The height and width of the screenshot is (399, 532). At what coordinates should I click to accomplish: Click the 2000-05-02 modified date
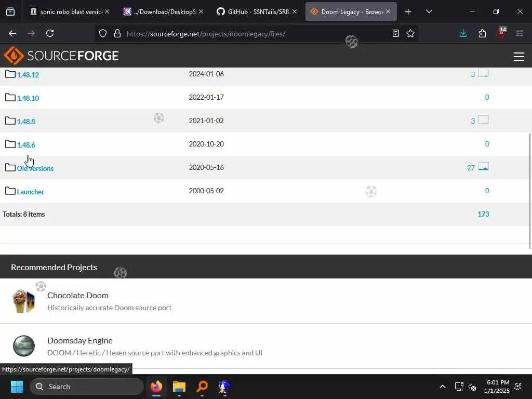point(206,191)
